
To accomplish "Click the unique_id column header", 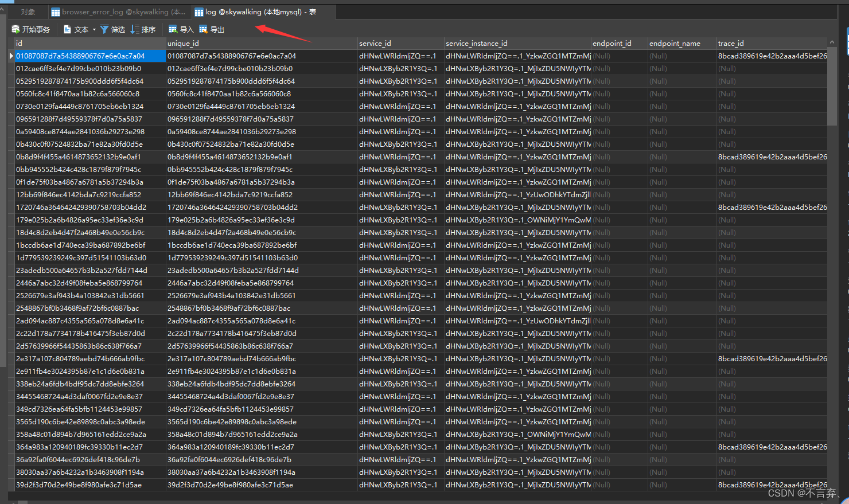I will click(262, 44).
